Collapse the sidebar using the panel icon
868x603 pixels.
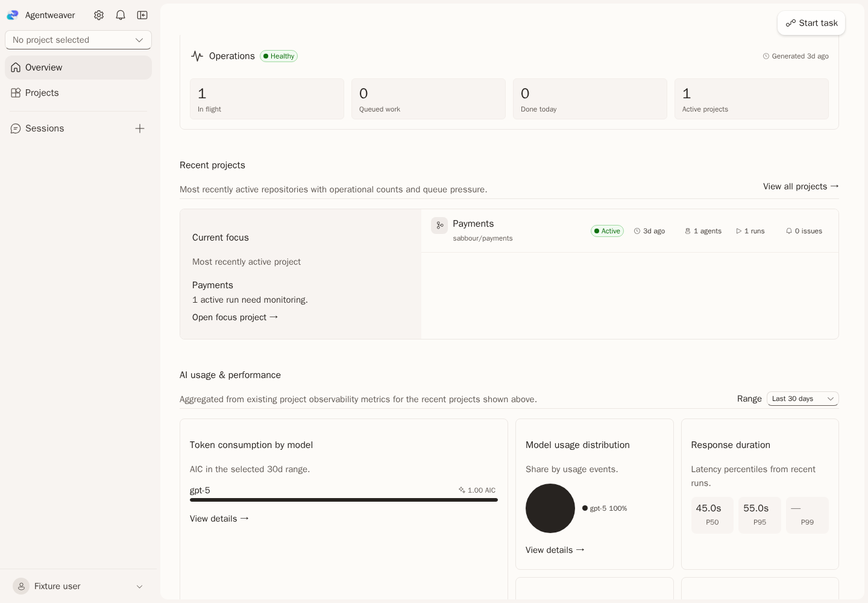142,15
